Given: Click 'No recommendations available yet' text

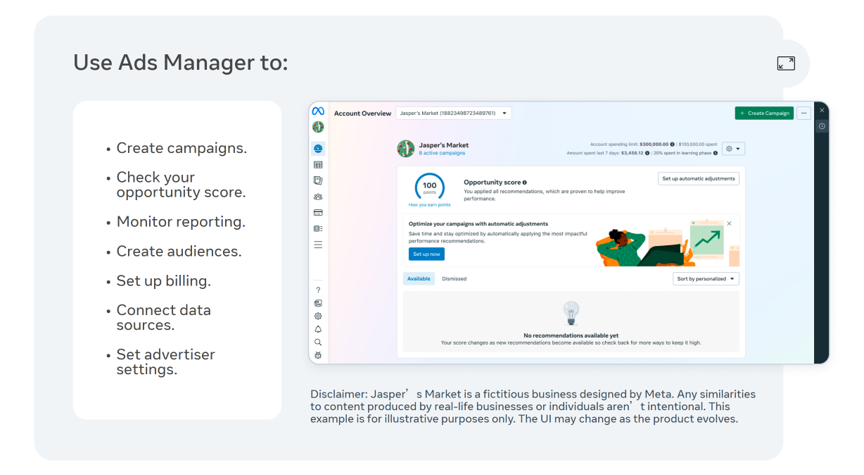Looking at the screenshot, I should [x=571, y=336].
